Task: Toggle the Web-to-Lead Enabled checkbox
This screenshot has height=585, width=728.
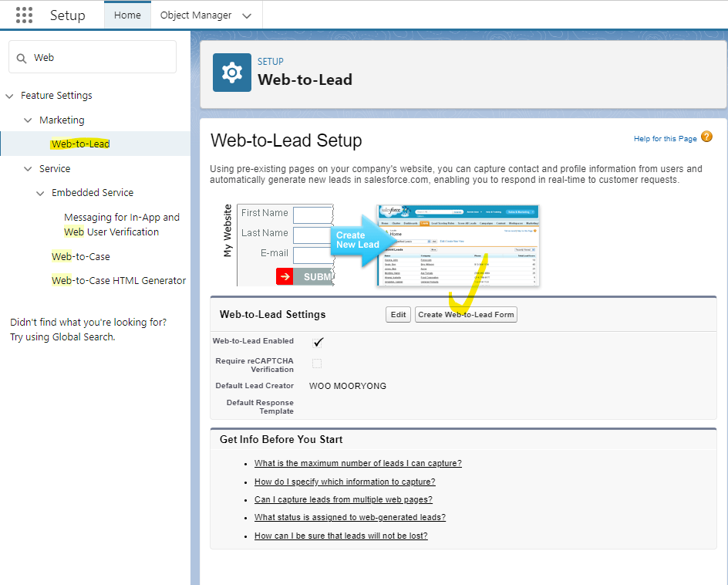Action: pyautogui.click(x=318, y=343)
